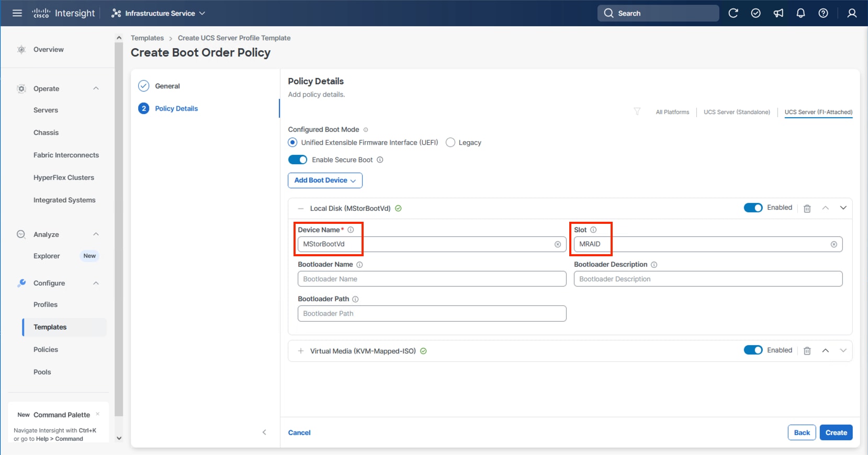Click the refresh icon in top bar
Viewport: 868px width, 455px height.
coord(733,13)
